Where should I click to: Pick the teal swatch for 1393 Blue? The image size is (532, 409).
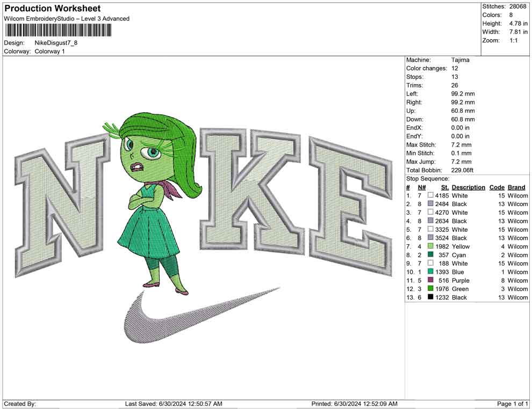click(430, 271)
